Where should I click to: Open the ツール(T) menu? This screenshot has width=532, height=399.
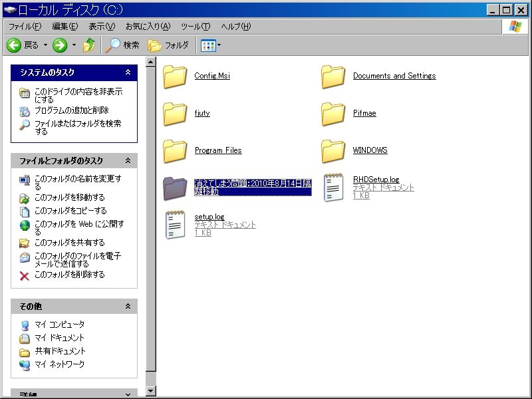pyautogui.click(x=196, y=27)
